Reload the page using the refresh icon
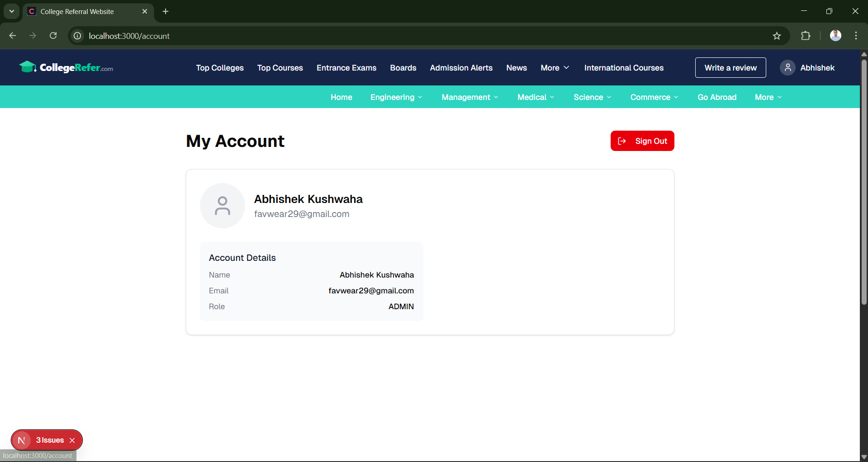 (x=53, y=36)
